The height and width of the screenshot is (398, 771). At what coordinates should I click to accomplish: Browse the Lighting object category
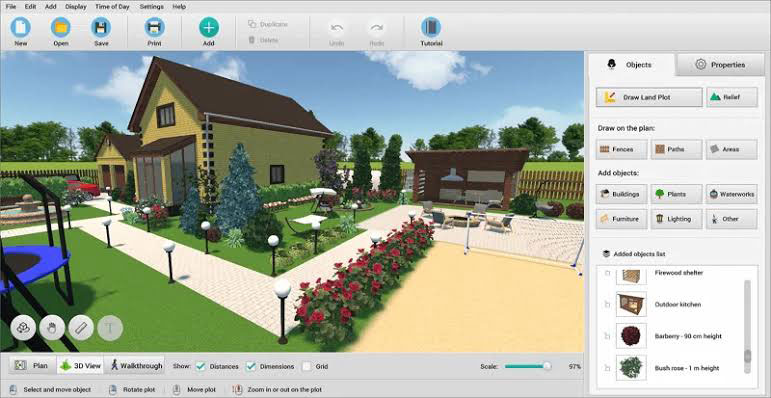677,219
